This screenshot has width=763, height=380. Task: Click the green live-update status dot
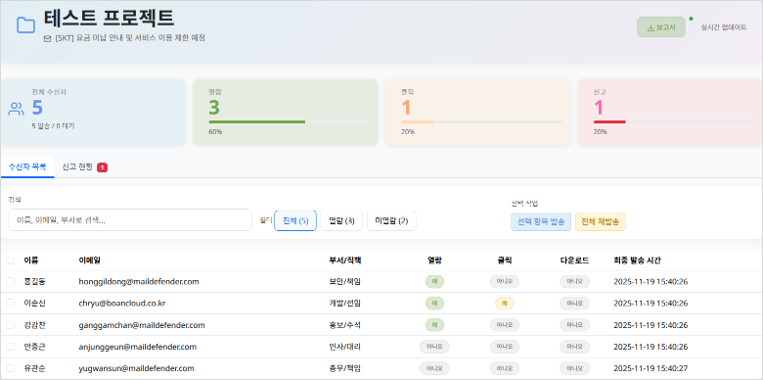point(691,18)
